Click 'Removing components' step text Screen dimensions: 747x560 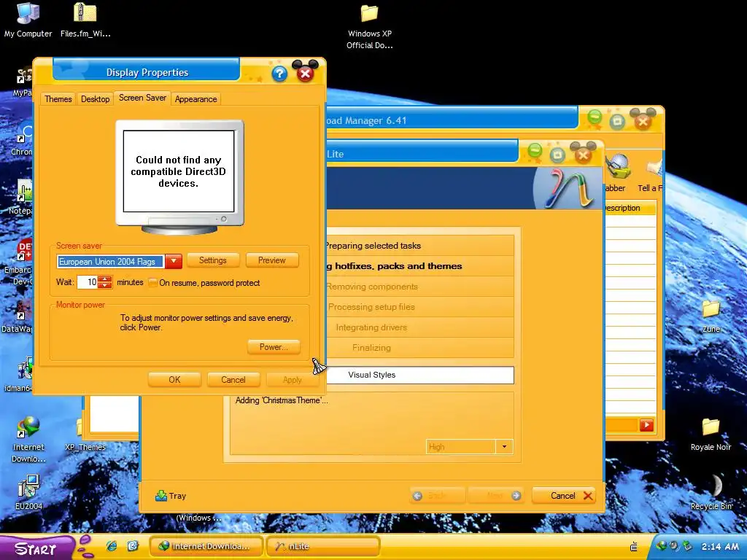click(372, 287)
